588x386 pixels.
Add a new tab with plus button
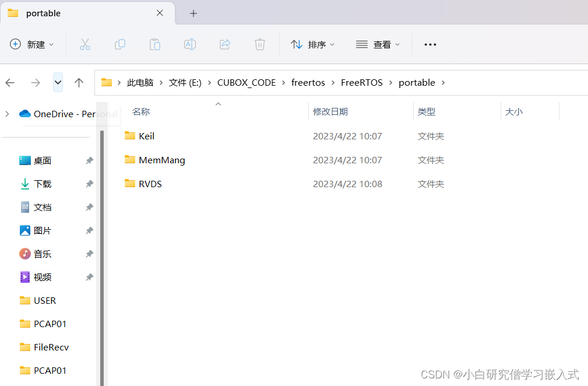click(x=193, y=13)
